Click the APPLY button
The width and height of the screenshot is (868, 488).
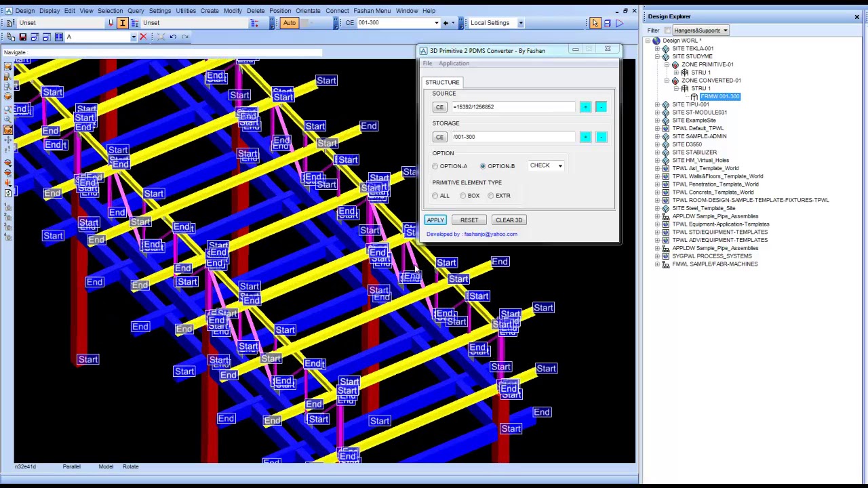click(435, 220)
